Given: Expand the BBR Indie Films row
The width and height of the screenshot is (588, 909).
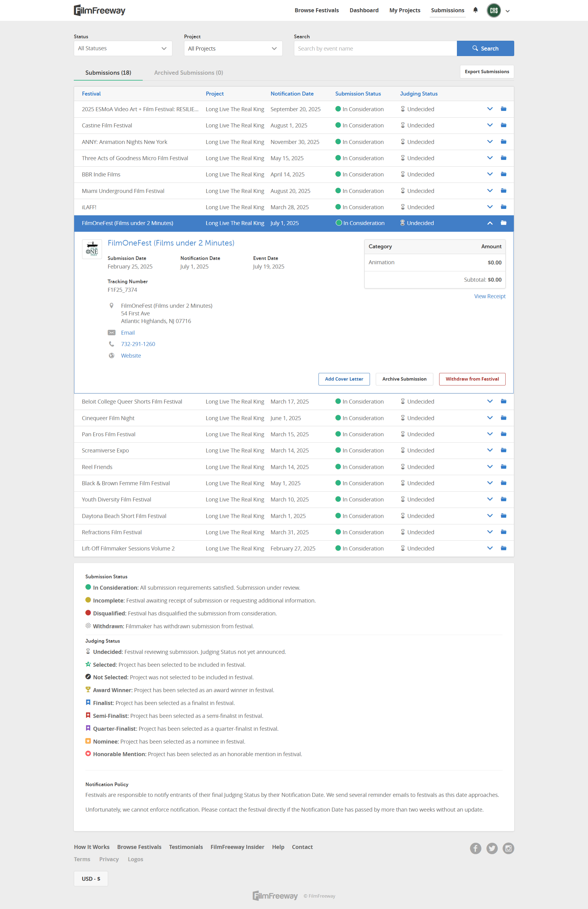Looking at the screenshot, I should [489, 174].
